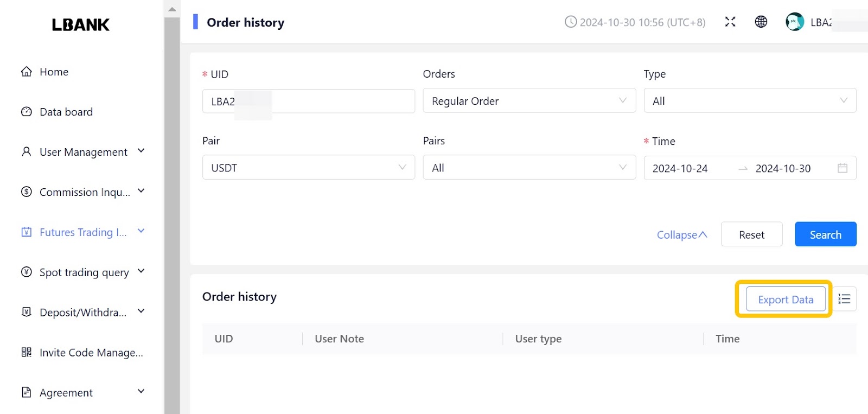The image size is (868, 414).
Task: Open the Type dropdown
Action: [x=750, y=101]
